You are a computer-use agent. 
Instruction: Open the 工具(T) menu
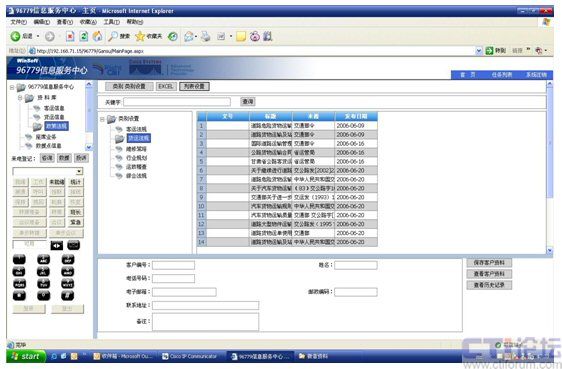tap(111, 22)
